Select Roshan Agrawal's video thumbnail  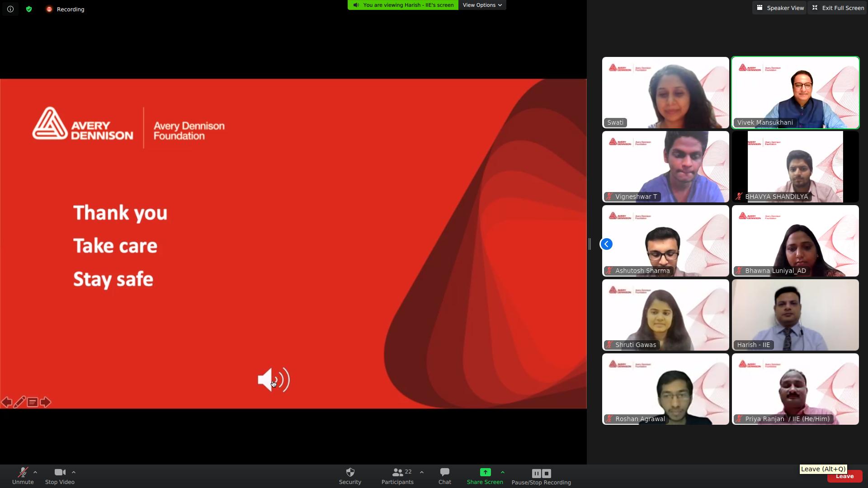coord(665,389)
